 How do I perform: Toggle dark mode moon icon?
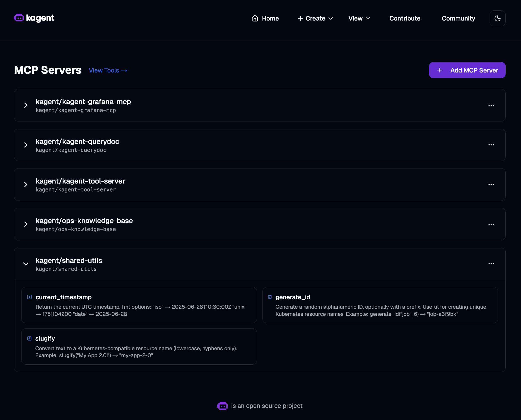coord(497,18)
